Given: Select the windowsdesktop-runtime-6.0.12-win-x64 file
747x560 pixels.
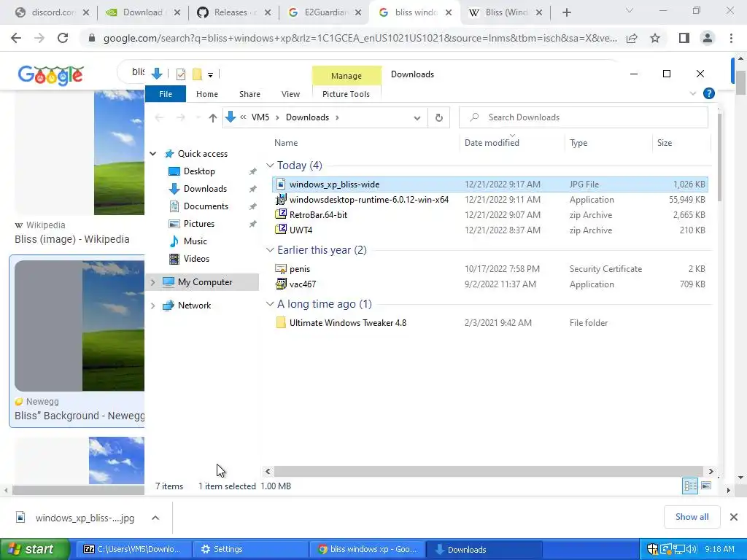Looking at the screenshot, I should coord(490,200).
